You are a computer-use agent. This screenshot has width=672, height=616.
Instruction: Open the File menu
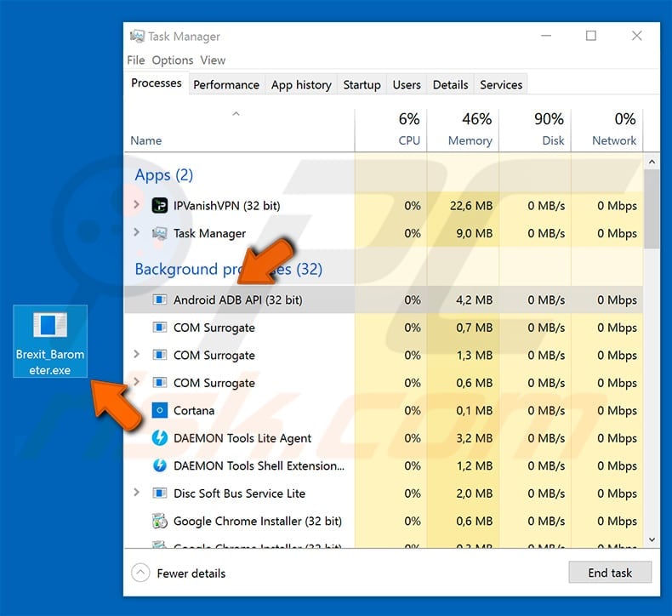pyautogui.click(x=136, y=60)
